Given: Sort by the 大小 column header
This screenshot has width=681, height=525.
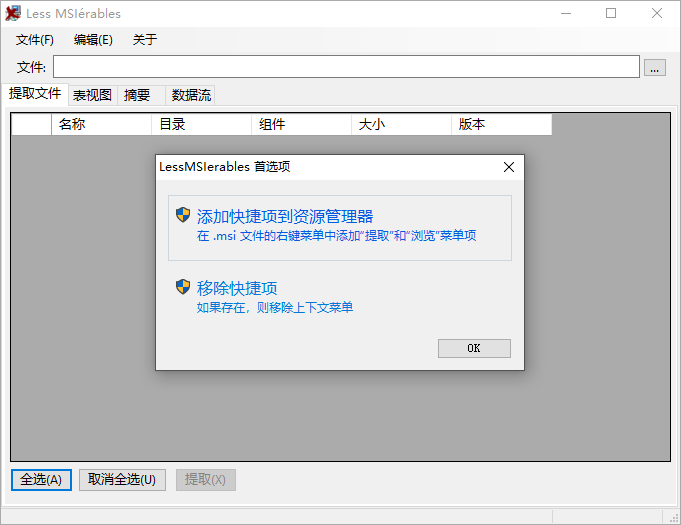Looking at the screenshot, I should tap(401, 125).
